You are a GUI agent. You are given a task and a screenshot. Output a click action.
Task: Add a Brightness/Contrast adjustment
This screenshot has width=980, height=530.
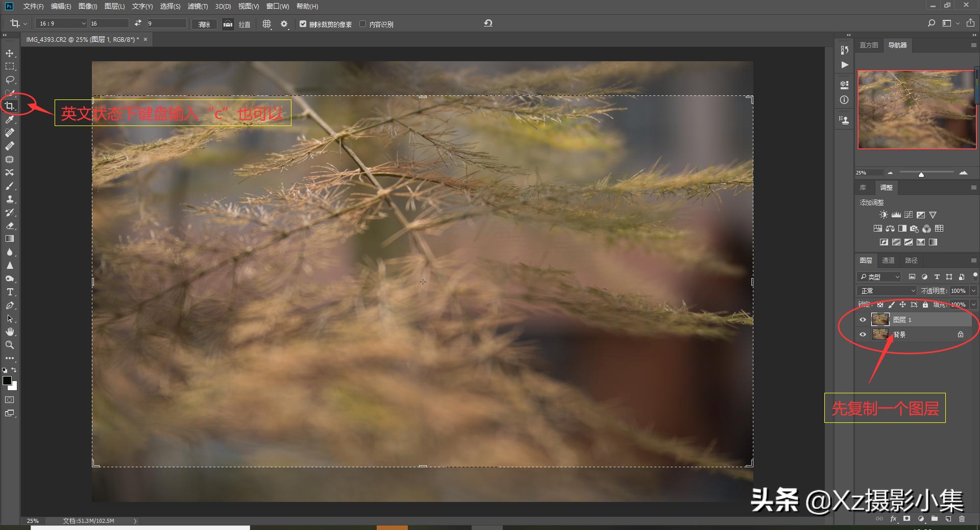(884, 215)
